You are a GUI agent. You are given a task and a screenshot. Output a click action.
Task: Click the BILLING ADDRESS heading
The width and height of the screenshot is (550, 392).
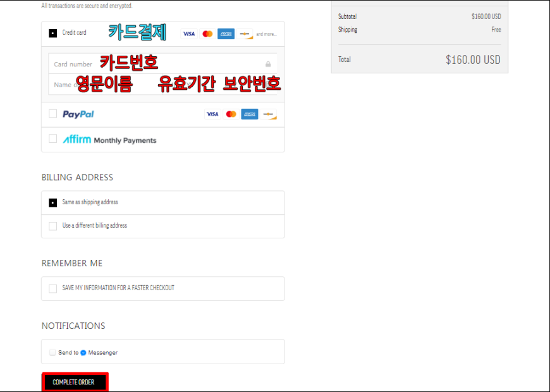[77, 177]
